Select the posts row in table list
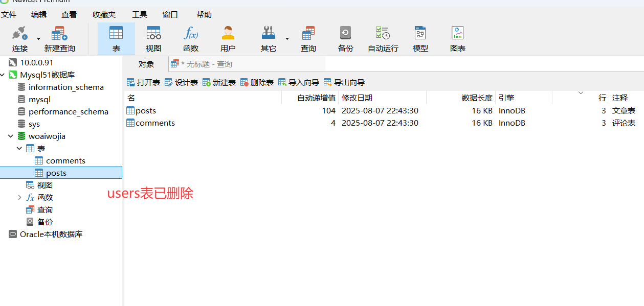 146,111
